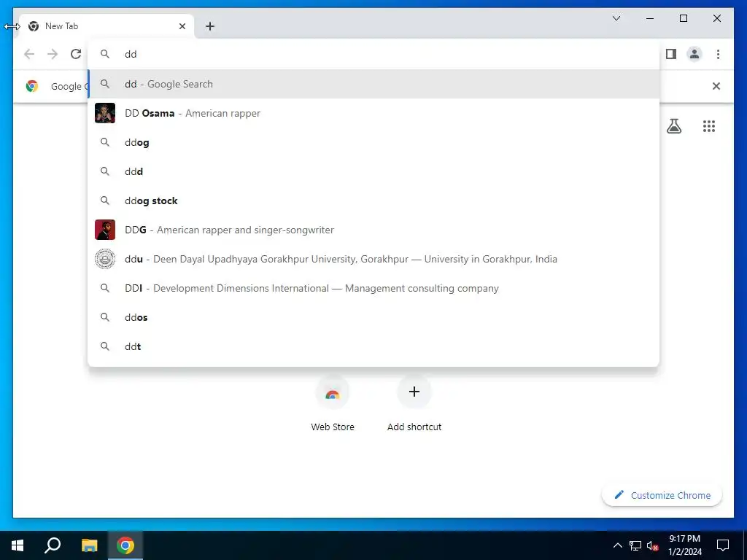Choose the ddog suggestion
Screen dimensions: 747x560
(373, 142)
